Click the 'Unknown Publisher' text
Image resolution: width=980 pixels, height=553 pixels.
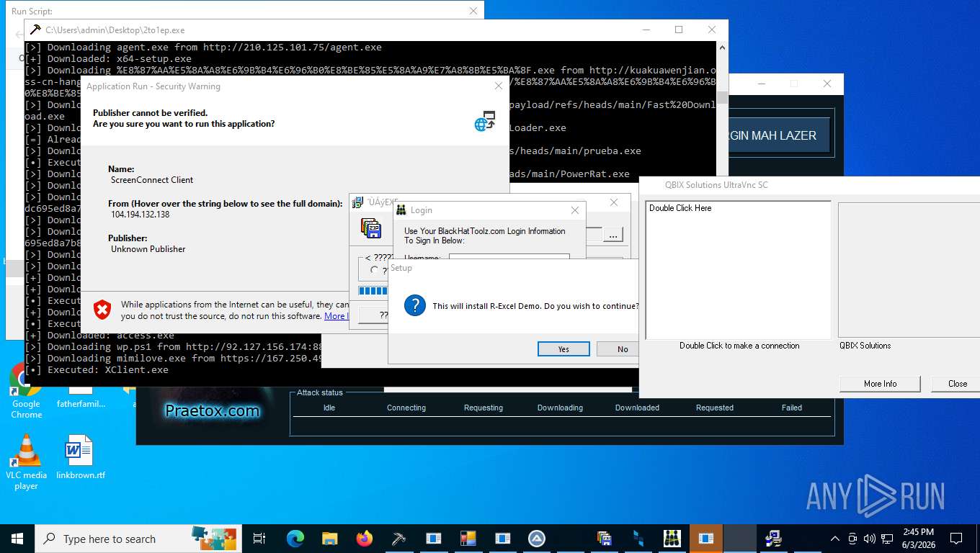pyautogui.click(x=148, y=249)
